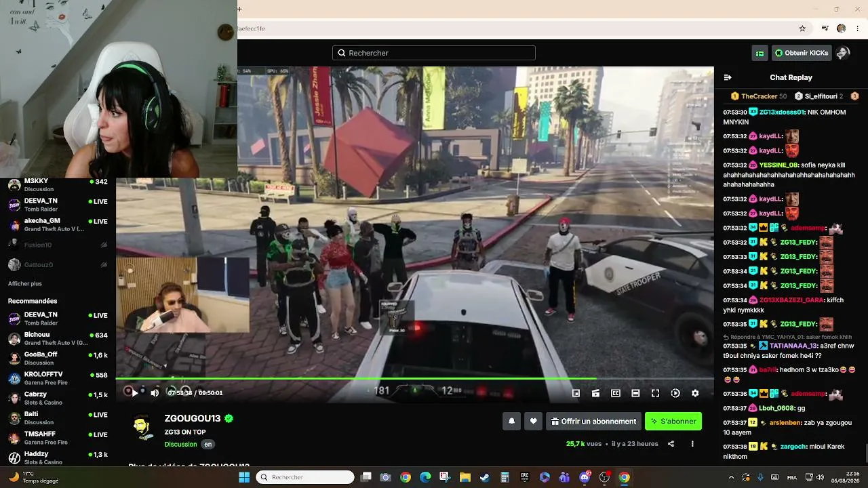Open the Discussion category link
The image size is (868, 488).
point(180,445)
